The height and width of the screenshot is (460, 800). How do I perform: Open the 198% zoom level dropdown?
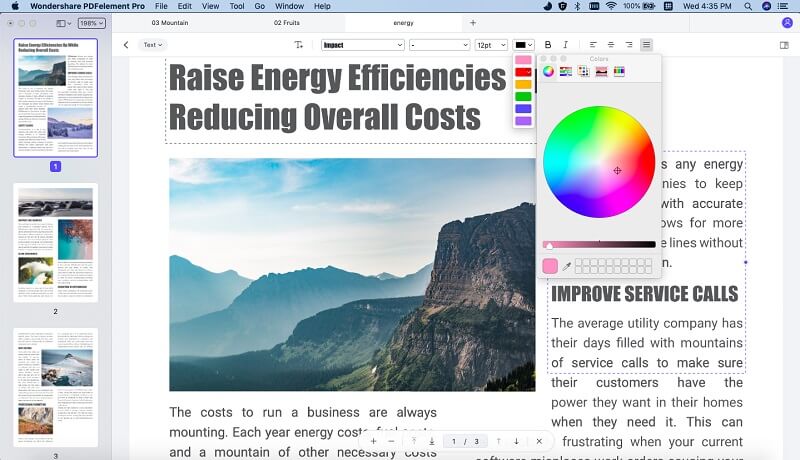coord(92,23)
